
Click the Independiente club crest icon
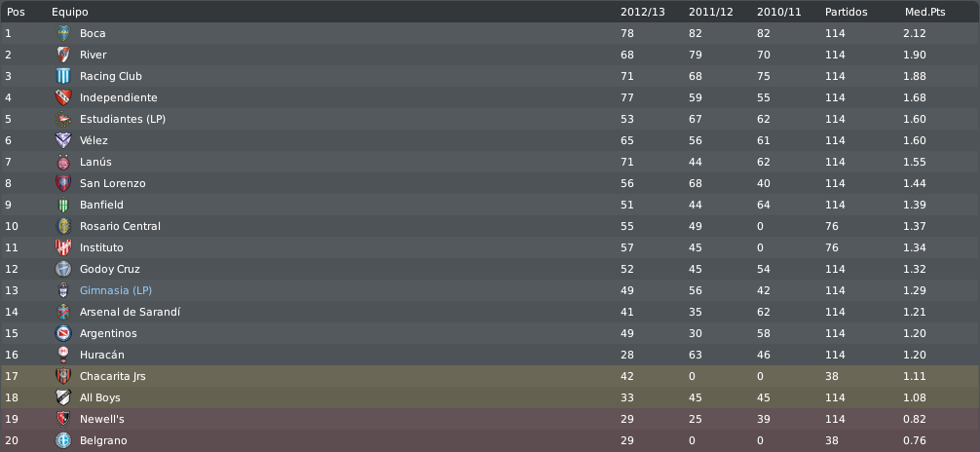coord(63,97)
